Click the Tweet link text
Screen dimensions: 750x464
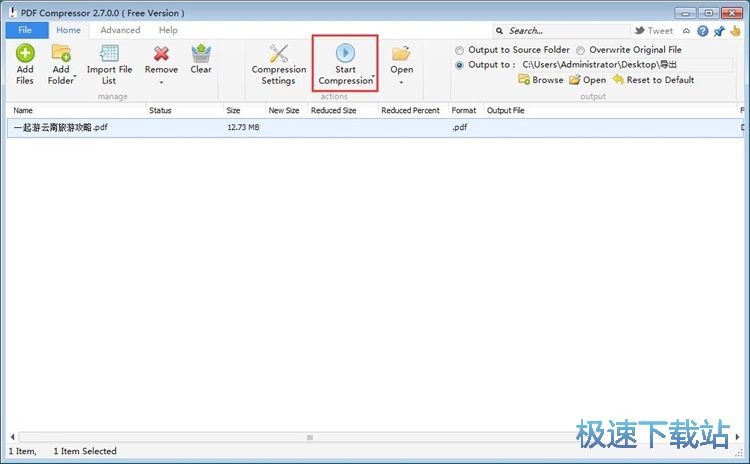pyautogui.click(x=660, y=31)
